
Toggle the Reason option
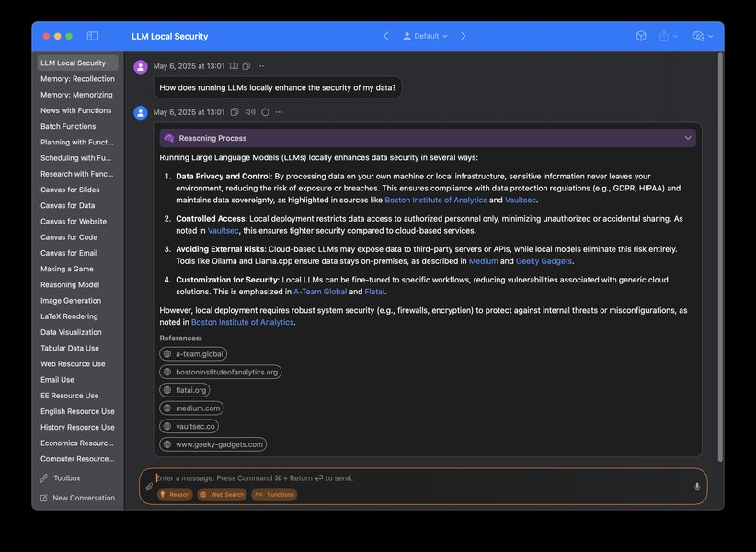[175, 495]
